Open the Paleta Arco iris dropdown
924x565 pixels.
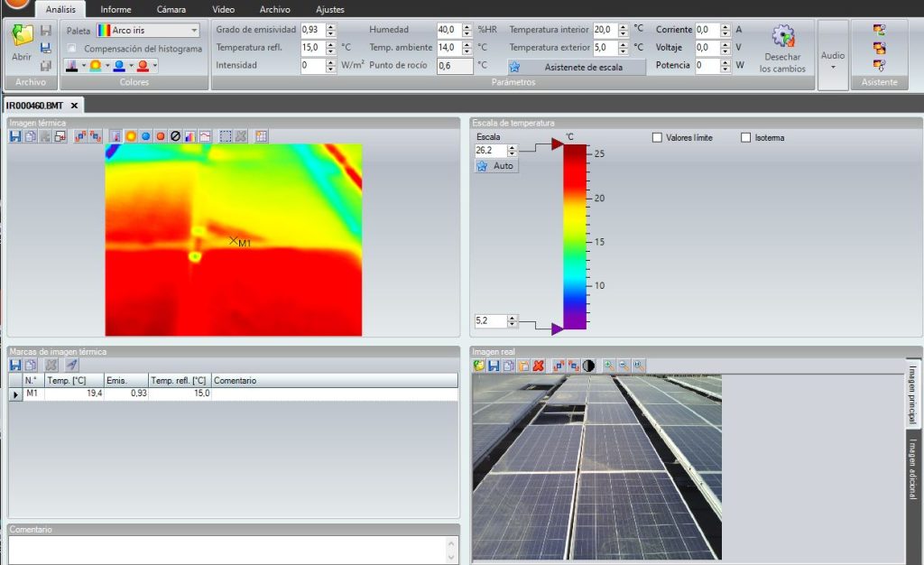(148, 31)
